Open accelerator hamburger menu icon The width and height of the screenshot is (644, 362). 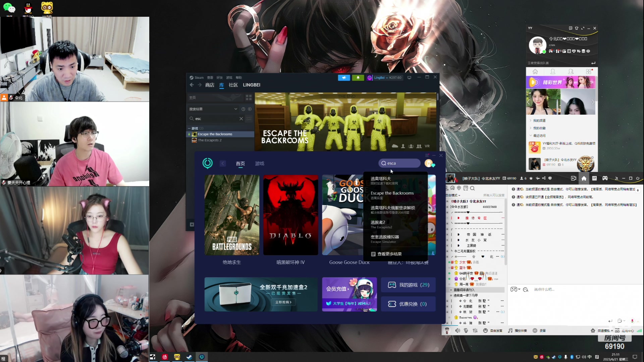(427, 155)
